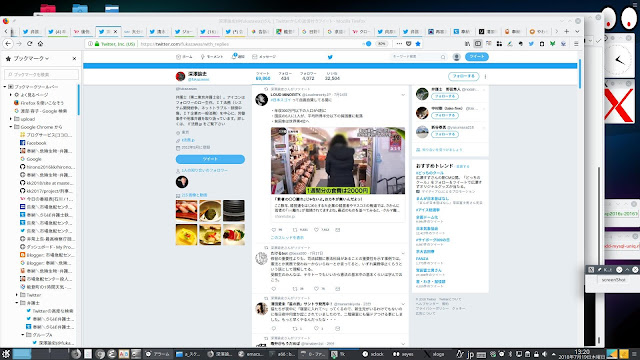Select the Twitter ホーム navigation item
This screenshot has height=360, width=640.
tap(184, 57)
